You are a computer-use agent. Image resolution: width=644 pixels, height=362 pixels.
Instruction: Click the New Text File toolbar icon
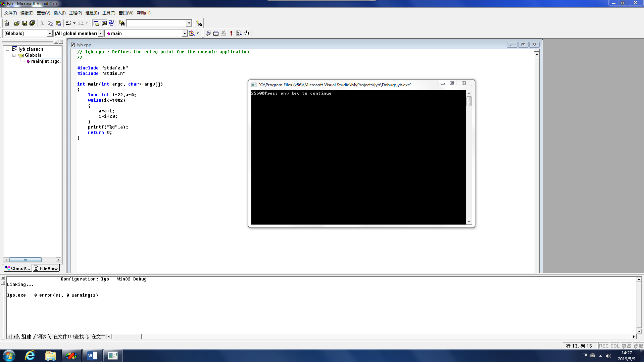[x=6, y=23]
